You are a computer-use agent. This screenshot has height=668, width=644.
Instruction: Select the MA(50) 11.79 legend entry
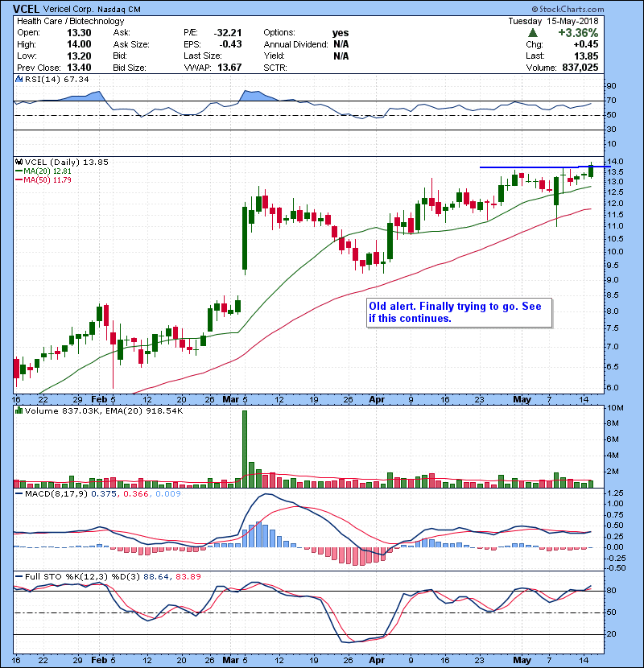(x=43, y=179)
